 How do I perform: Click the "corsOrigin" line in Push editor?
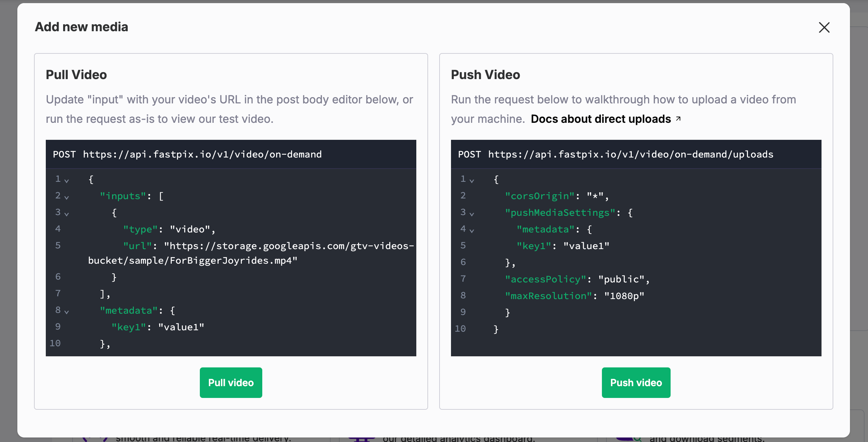(x=557, y=196)
